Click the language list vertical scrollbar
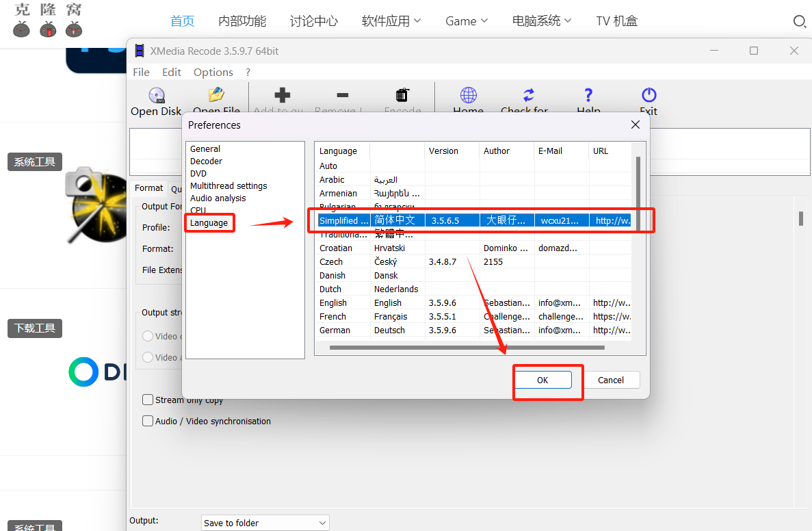The image size is (812, 531). tap(638, 193)
